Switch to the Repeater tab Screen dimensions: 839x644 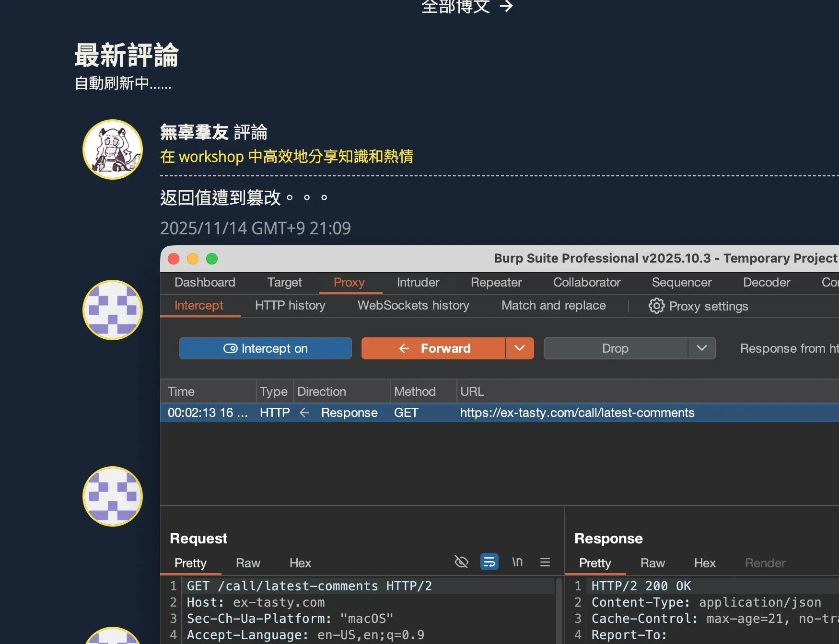pos(496,283)
